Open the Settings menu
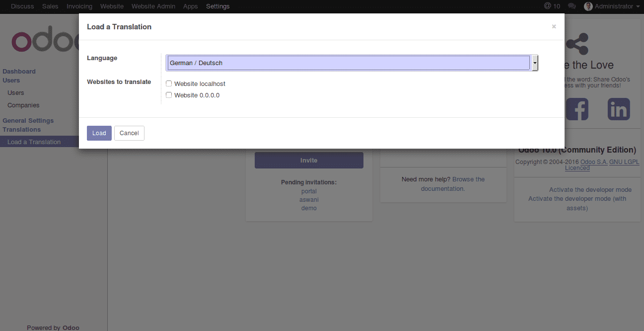Image resolution: width=644 pixels, height=331 pixels. [218, 6]
